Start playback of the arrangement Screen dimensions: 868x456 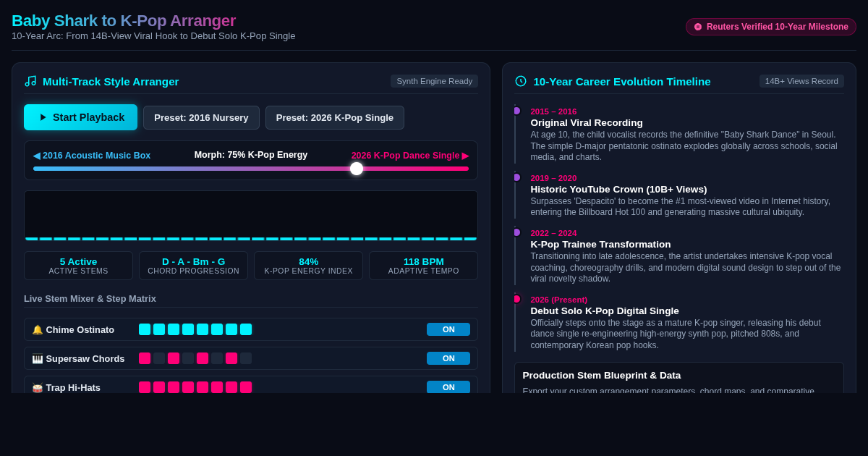[x=80, y=117]
